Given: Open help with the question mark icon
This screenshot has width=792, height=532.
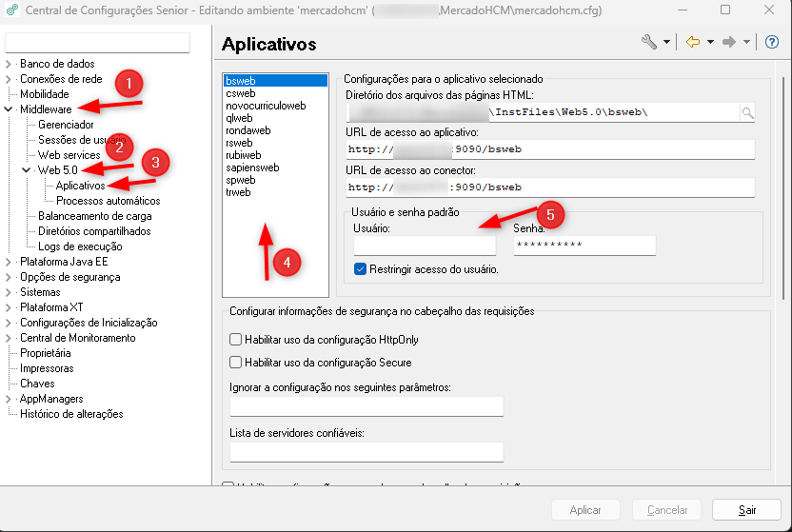Looking at the screenshot, I should (x=772, y=43).
